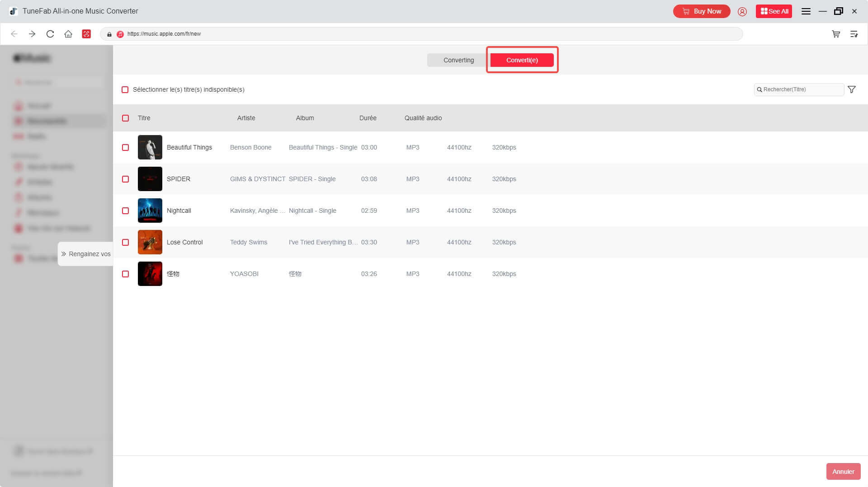This screenshot has width=868, height=487.
Task: Click artist Teddy Swims
Action: click(249, 242)
